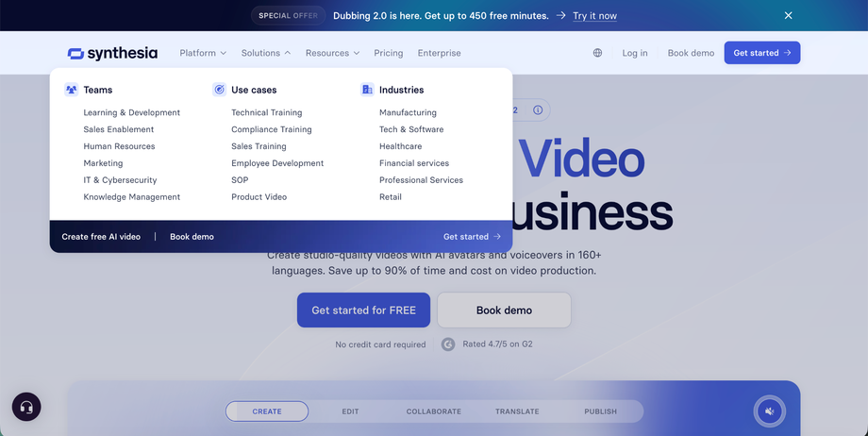
Task: Select IT & Cybersecurity
Action: 120,180
